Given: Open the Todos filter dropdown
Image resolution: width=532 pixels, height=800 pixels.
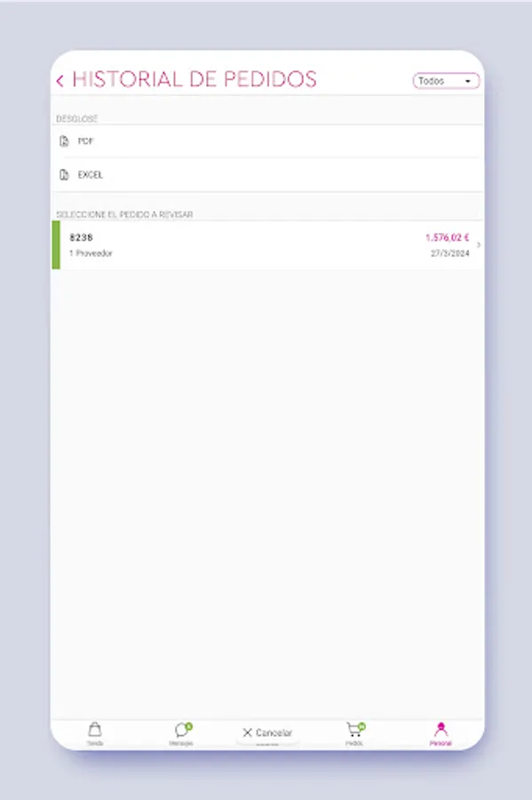Looking at the screenshot, I should [446, 81].
